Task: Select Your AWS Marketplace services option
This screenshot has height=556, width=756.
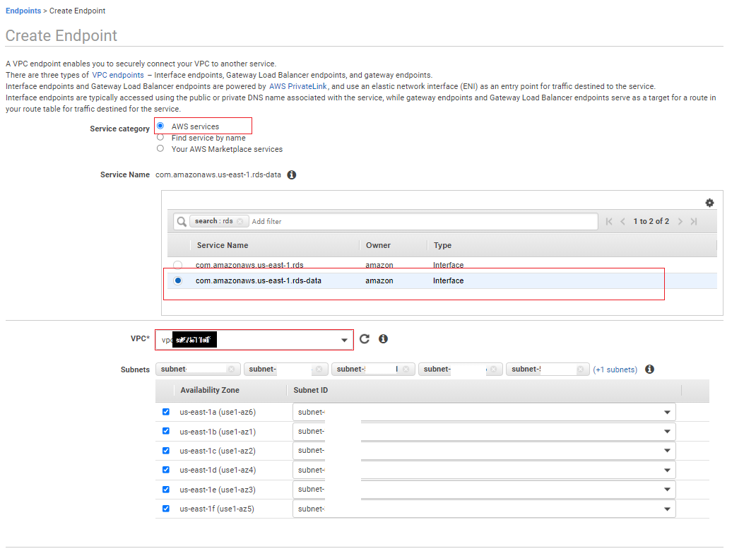Action: pyautogui.click(x=160, y=148)
